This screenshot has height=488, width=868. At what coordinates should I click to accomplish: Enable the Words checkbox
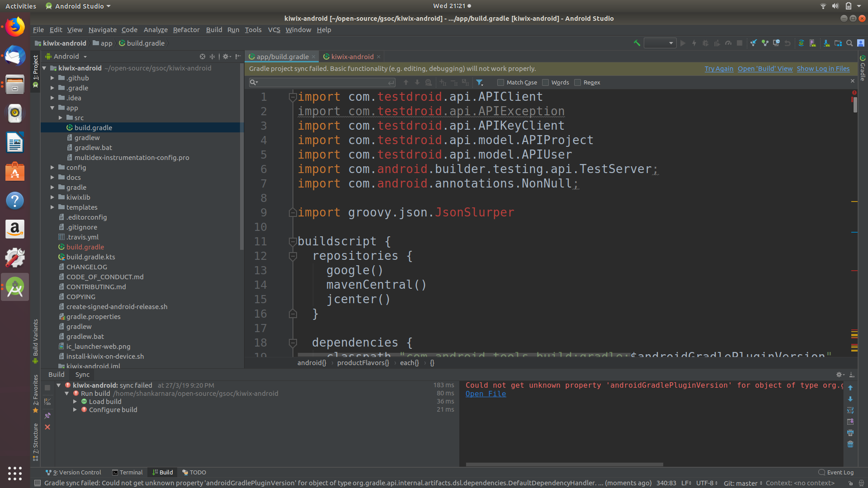click(x=545, y=83)
